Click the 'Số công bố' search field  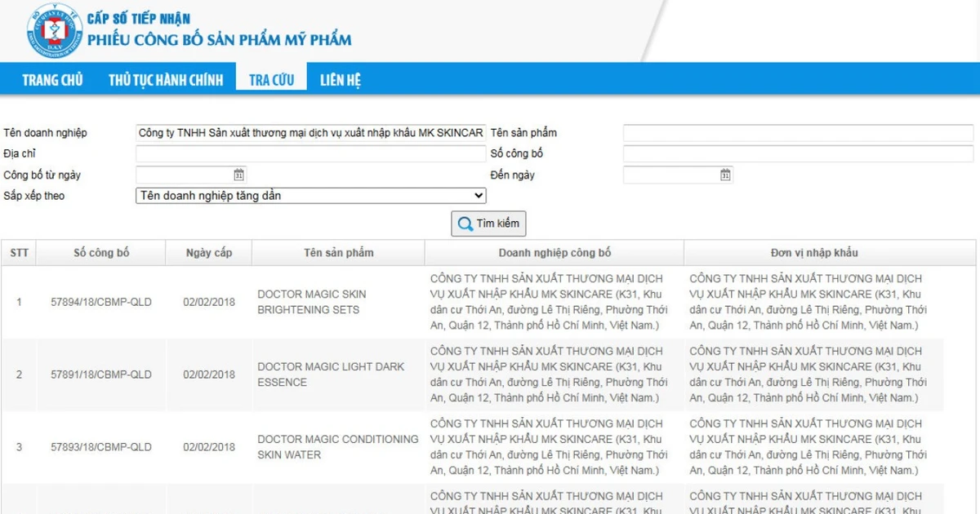[x=796, y=153]
